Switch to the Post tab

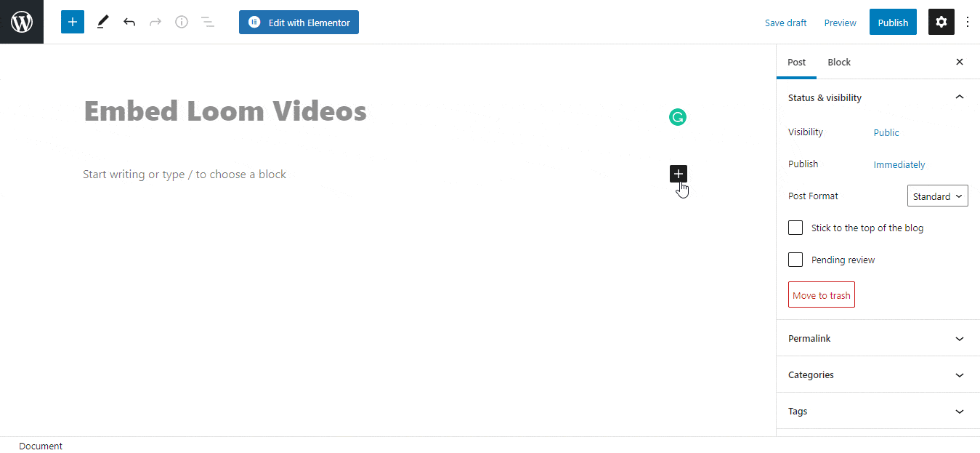coord(797,62)
